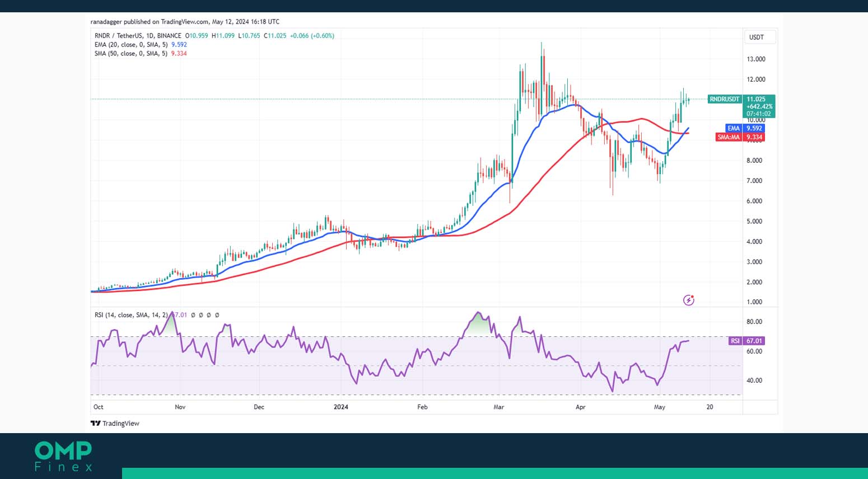
Task: Click the L10.765 low value in header
Action: coord(249,36)
